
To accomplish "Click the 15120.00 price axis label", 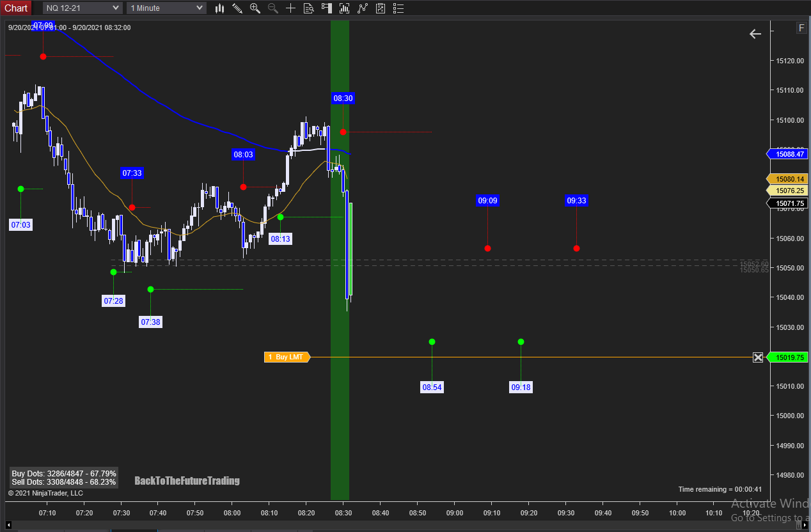I will point(789,61).
